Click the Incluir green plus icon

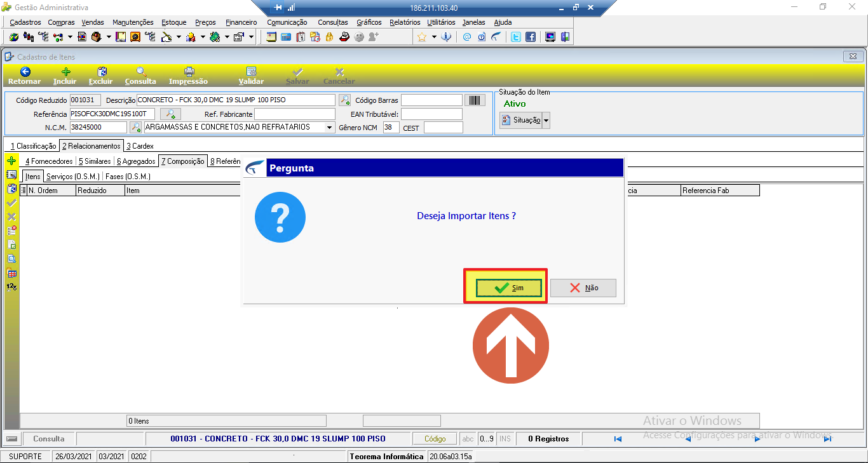click(65, 72)
